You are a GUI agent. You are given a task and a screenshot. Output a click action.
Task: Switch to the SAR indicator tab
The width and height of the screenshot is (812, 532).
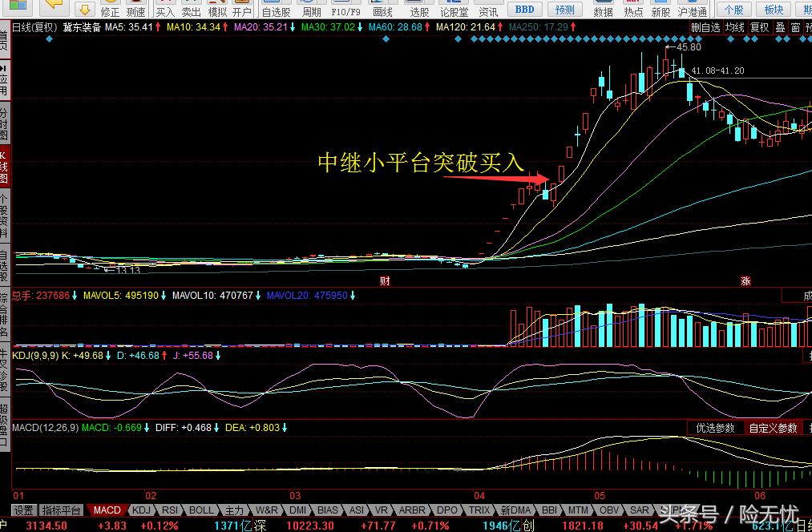pyautogui.click(x=639, y=510)
